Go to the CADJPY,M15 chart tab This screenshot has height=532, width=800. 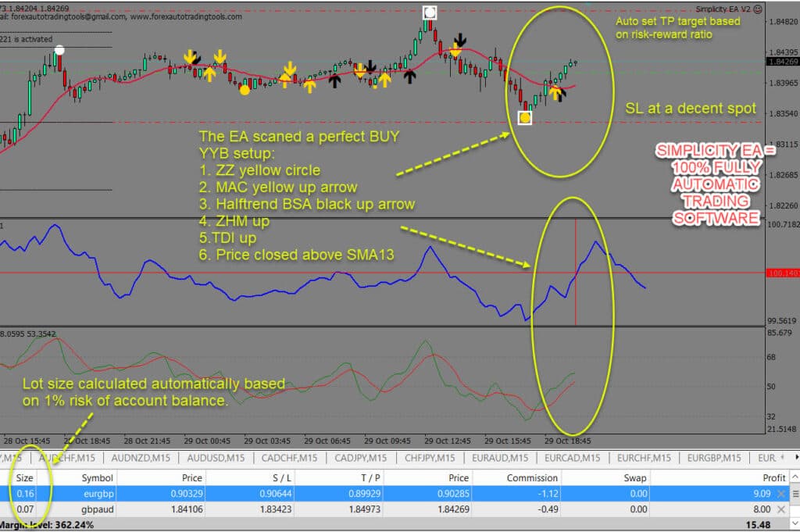tap(361, 458)
